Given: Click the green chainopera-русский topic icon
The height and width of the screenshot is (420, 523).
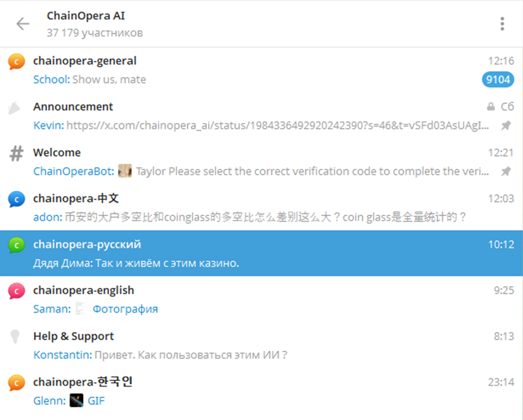Looking at the screenshot, I should [x=16, y=245].
